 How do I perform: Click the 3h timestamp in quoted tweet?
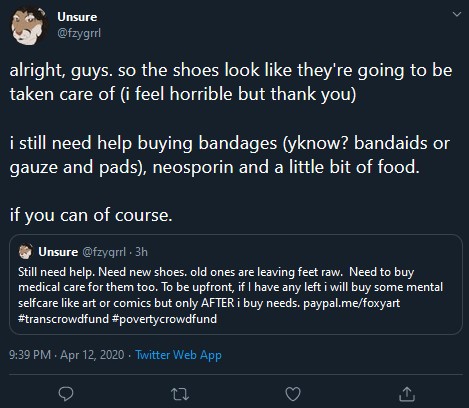[141, 252]
